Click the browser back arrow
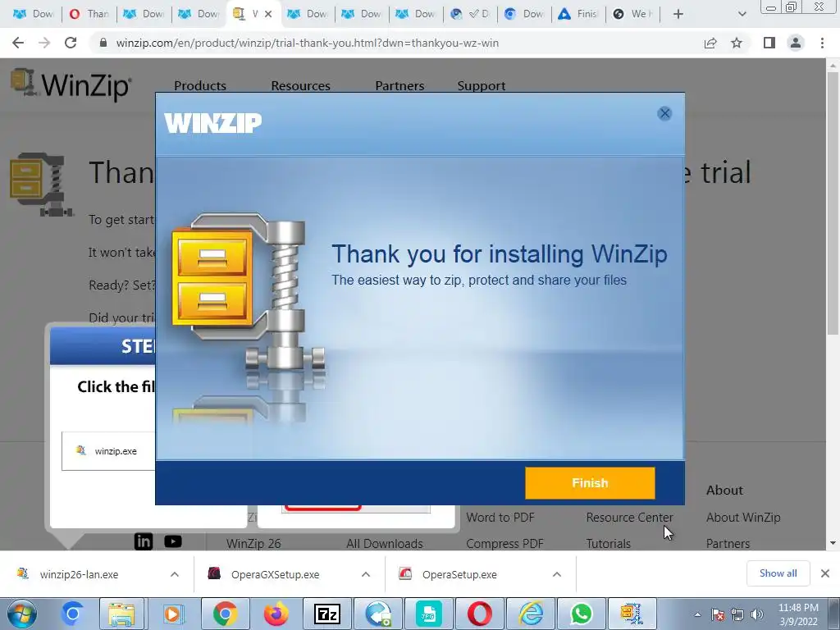The image size is (840, 630). tap(18, 43)
